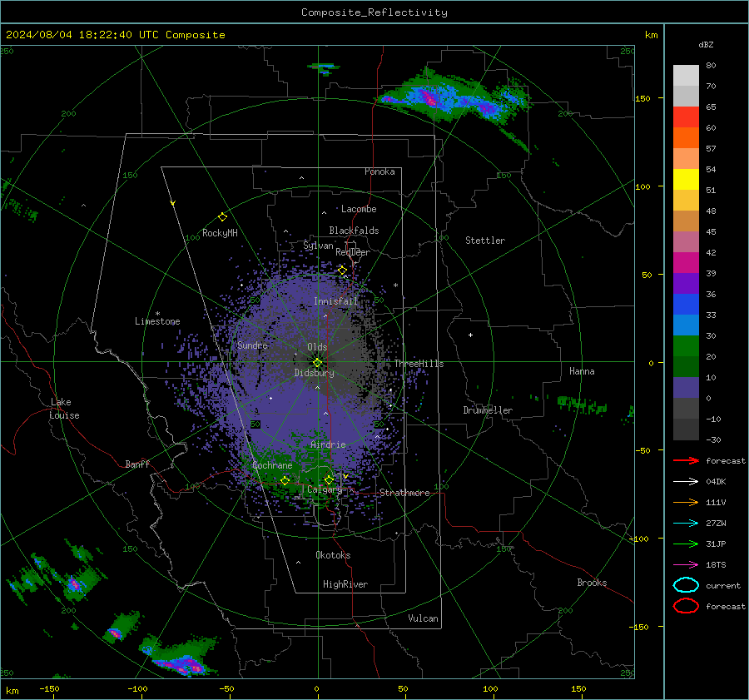The width and height of the screenshot is (749, 700).
Task: Click the 2024/08/04 18:22:40 UTC timestamp
Action: 82,34
